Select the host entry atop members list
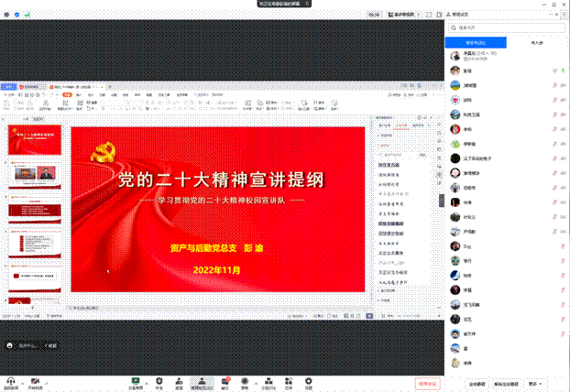 tap(507, 56)
